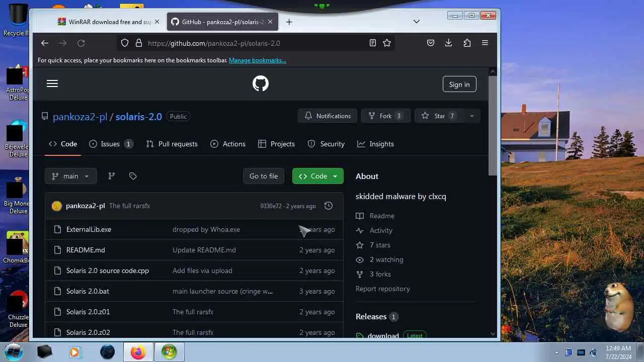Open the pankoza2-pl owner link
Screen dimensions: 644x362
(80, 117)
